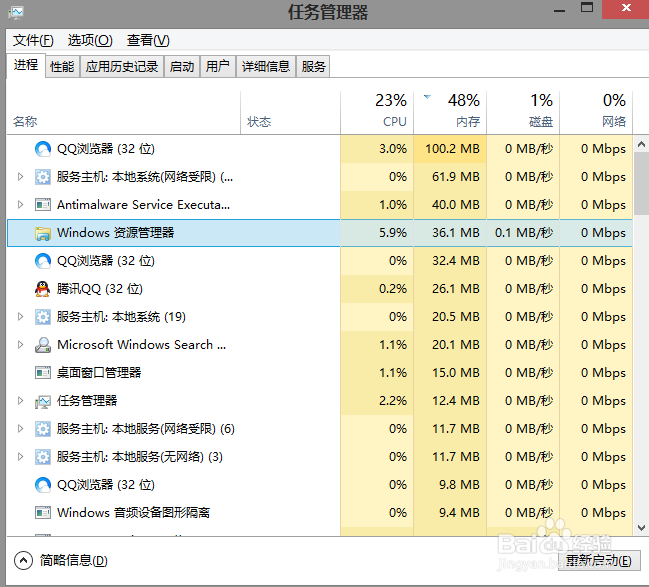Click the vertical scrollbar thumb
Image resolution: width=649 pixels, height=587 pixels.
point(641,184)
